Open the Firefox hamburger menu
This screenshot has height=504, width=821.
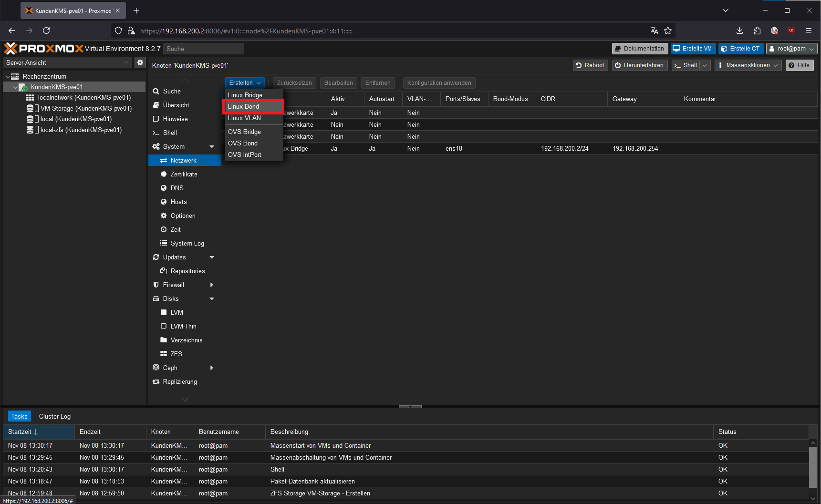pyautogui.click(x=809, y=31)
